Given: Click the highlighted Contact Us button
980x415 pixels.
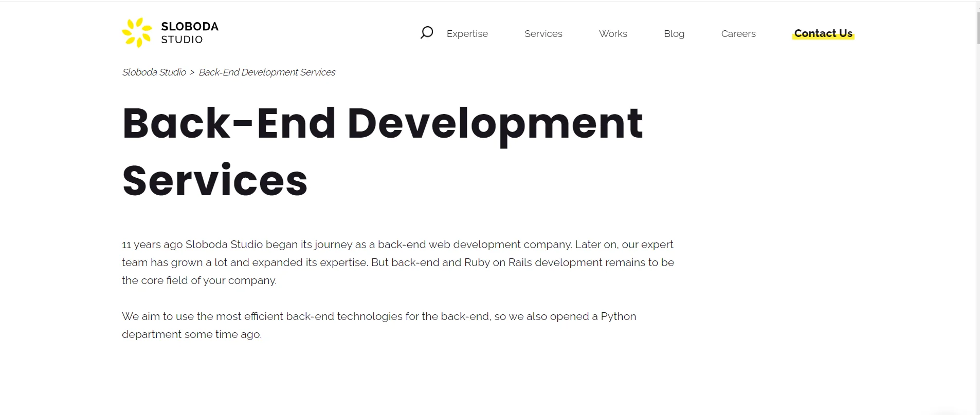Looking at the screenshot, I should [823, 33].
